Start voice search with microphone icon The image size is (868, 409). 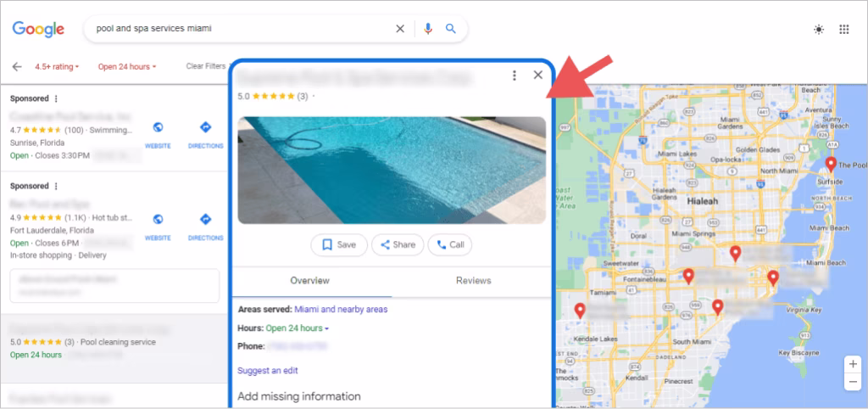(427, 29)
